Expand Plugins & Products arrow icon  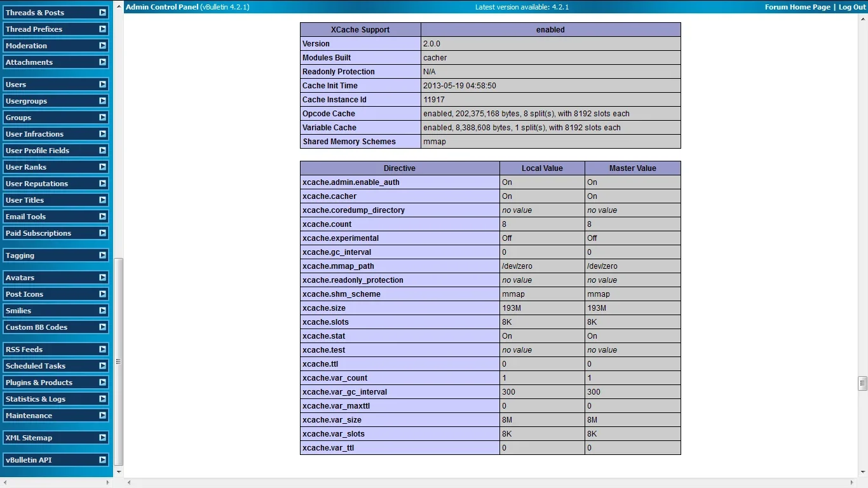[x=102, y=383]
